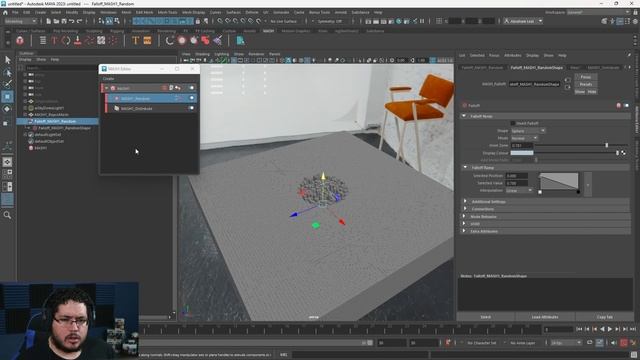Open the MASH shelf tab

268,31
